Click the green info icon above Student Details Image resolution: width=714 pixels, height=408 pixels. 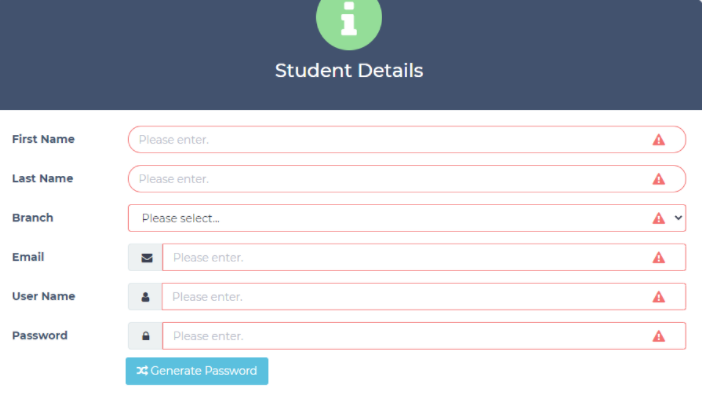pos(349,19)
